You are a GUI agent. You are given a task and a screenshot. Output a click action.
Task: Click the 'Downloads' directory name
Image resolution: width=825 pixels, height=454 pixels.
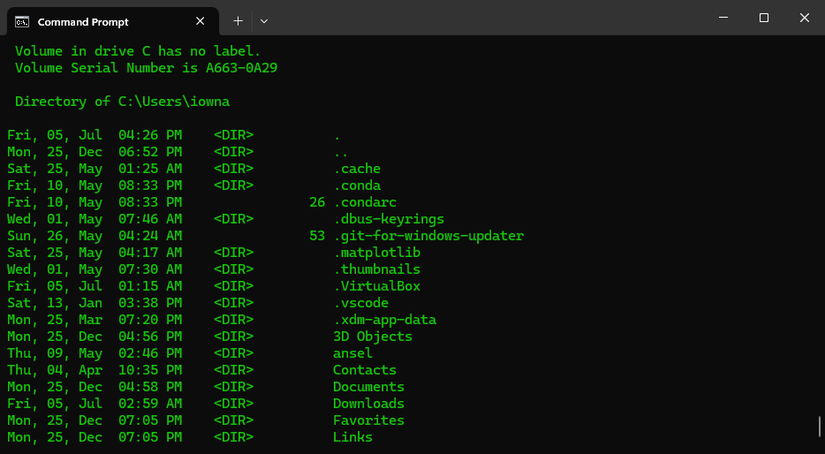[369, 404]
